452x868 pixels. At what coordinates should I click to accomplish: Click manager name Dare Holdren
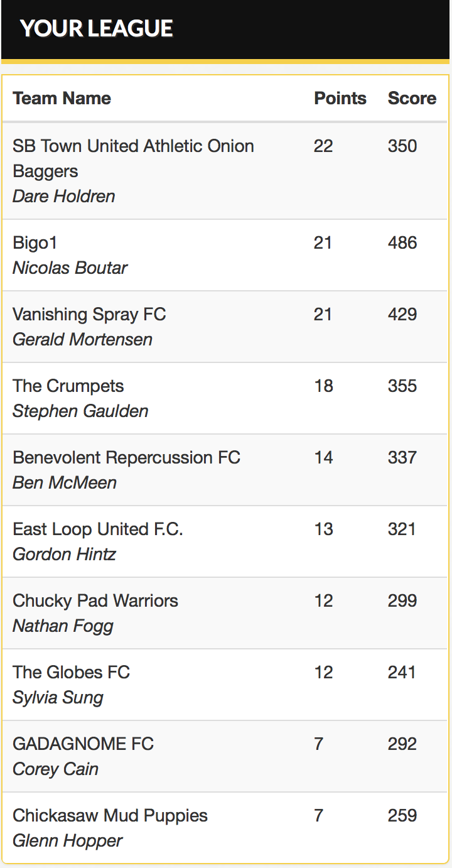point(63,196)
